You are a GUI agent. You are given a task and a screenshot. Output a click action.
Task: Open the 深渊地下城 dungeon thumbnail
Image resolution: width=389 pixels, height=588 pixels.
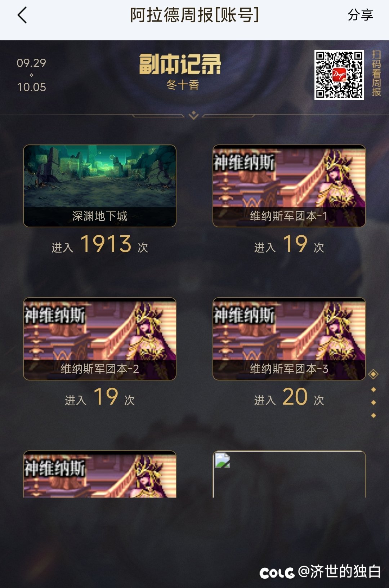[100, 186]
